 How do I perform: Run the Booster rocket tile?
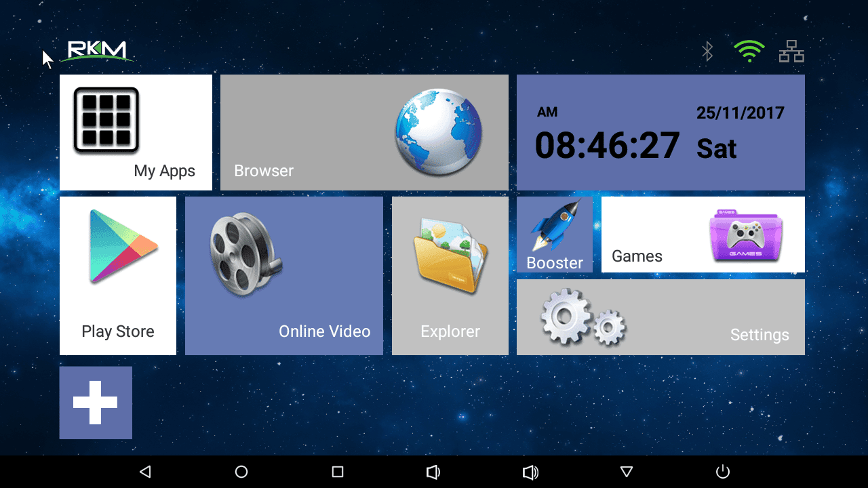pos(555,235)
